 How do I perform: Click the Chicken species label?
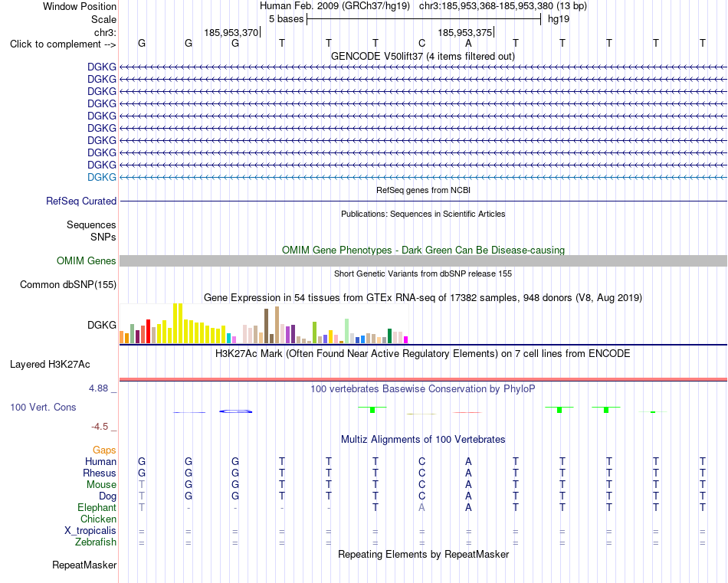pyautogui.click(x=98, y=519)
